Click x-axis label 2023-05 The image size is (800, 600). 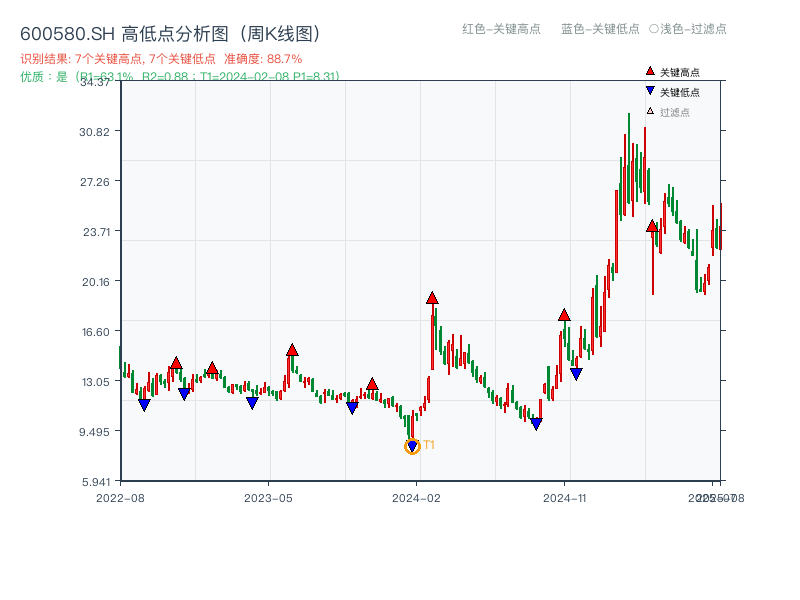pyautogui.click(x=268, y=498)
